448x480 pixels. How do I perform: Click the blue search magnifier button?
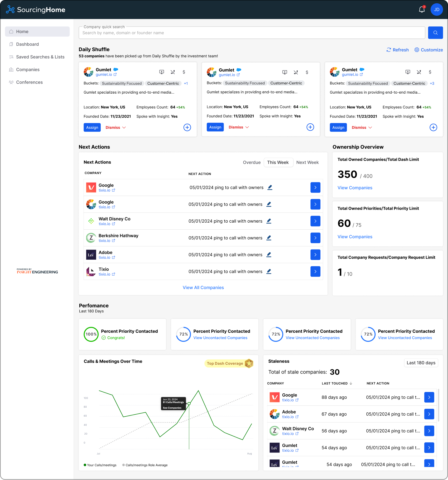(x=435, y=33)
